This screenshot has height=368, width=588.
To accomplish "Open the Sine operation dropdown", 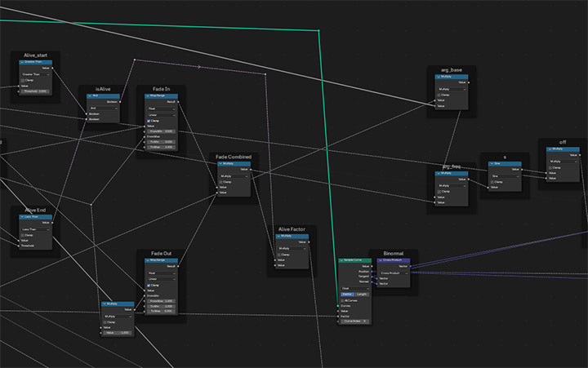I will [504, 175].
